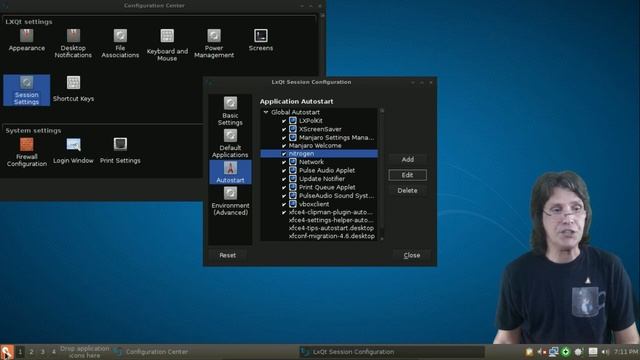Select xfconf-migration-4.6.desktop entry

[x=331, y=236]
